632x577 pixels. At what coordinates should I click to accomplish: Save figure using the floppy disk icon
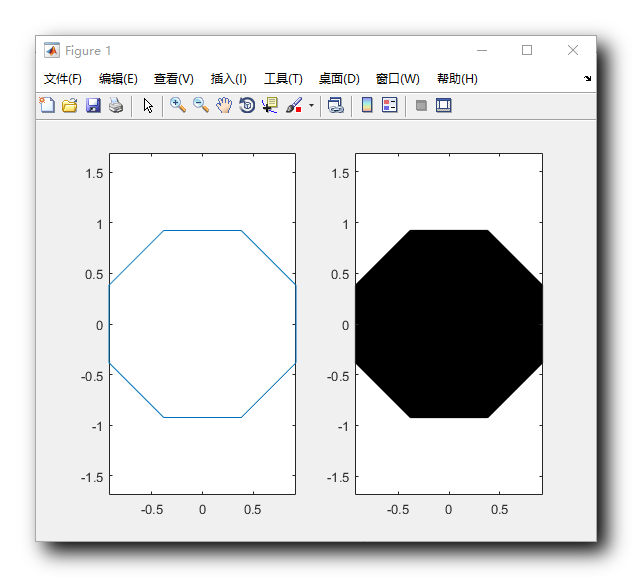click(x=93, y=105)
